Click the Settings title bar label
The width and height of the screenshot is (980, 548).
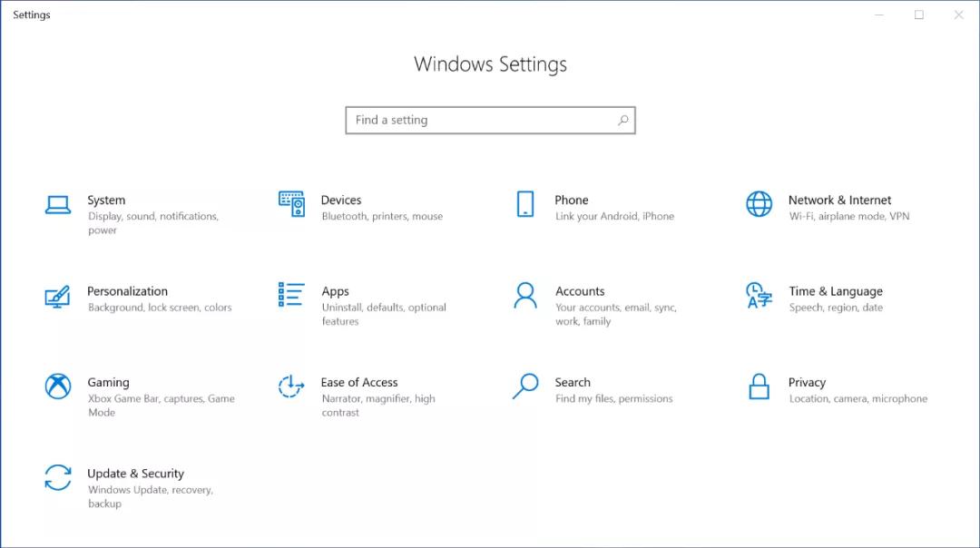tap(31, 15)
